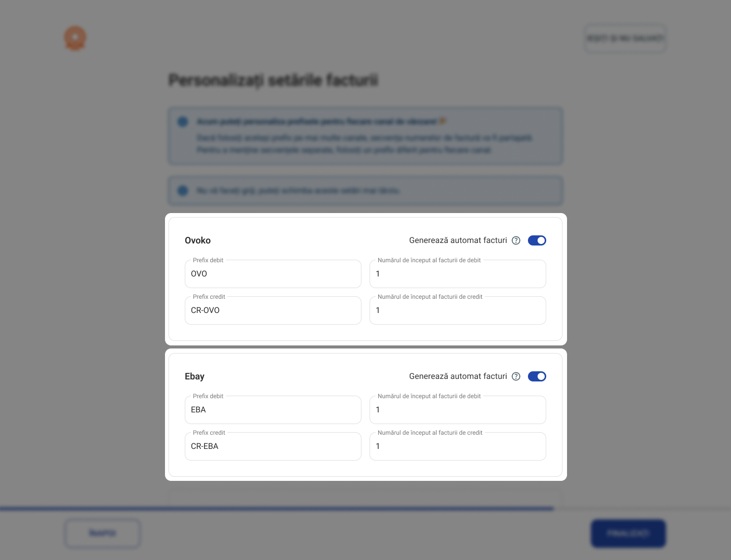Click the Ovoko Prefix credit field containing CR-OVO
731x560 pixels.
pos(273,310)
